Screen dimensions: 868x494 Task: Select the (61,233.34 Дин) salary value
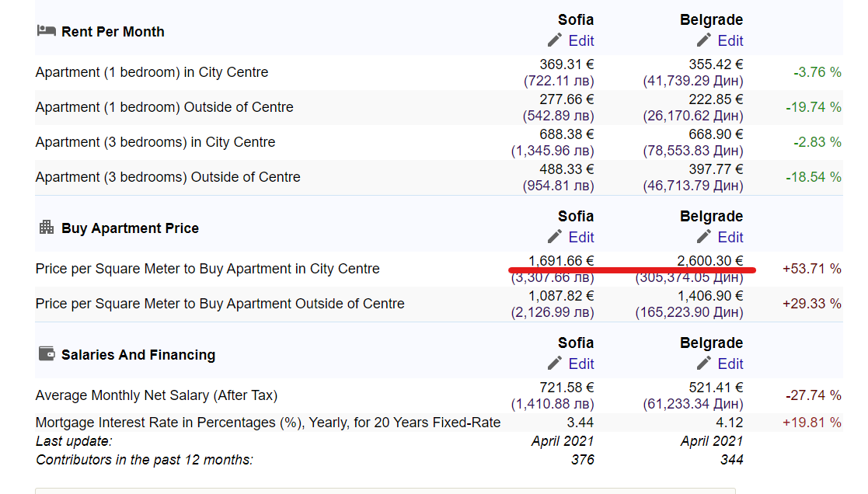click(693, 404)
